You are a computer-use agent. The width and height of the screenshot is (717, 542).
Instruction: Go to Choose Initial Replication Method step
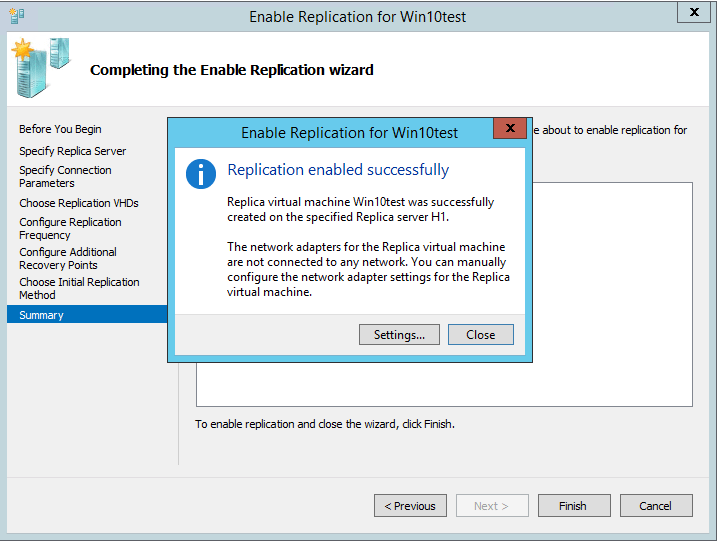point(79,289)
